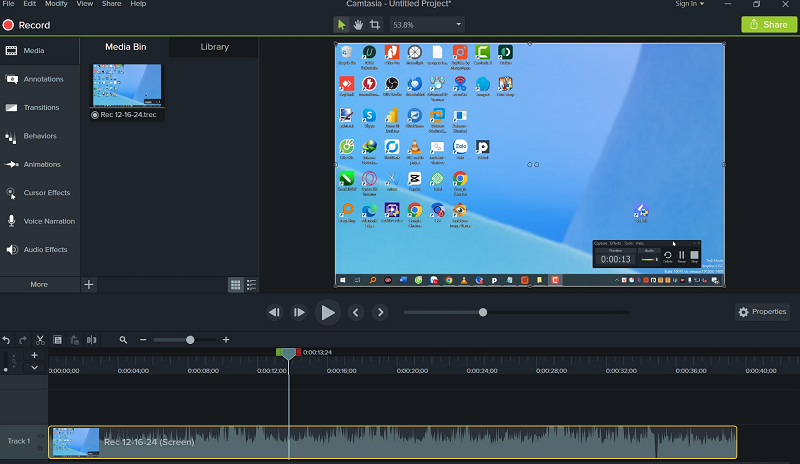Add a new track with the plus button
The image size is (800, 464).
tap(34, 355)
